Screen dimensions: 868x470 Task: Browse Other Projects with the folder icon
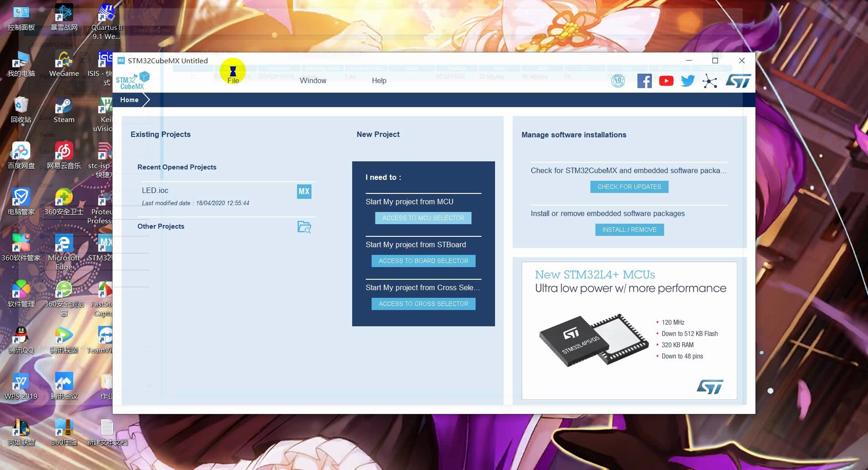304,227
